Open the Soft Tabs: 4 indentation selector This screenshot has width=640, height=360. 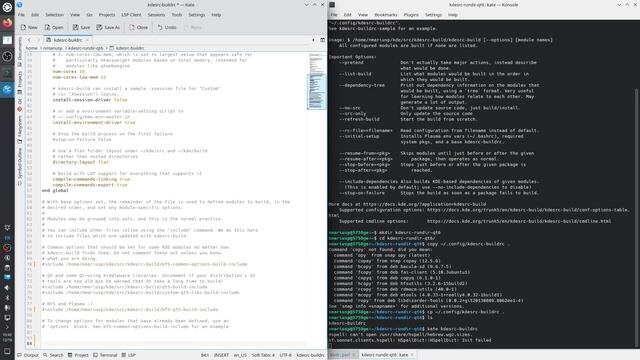pyautogui.click(x=263, y=355)
